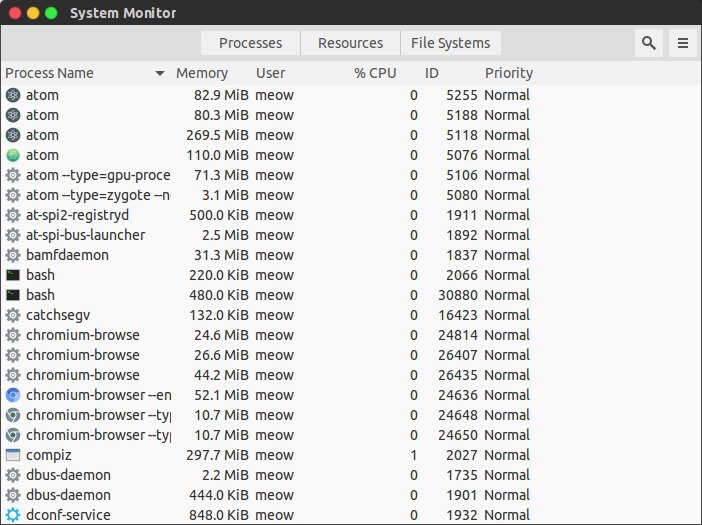Click the blue Chromium icon for process 24636
This screenshot has width=702, height=525.
13,395
